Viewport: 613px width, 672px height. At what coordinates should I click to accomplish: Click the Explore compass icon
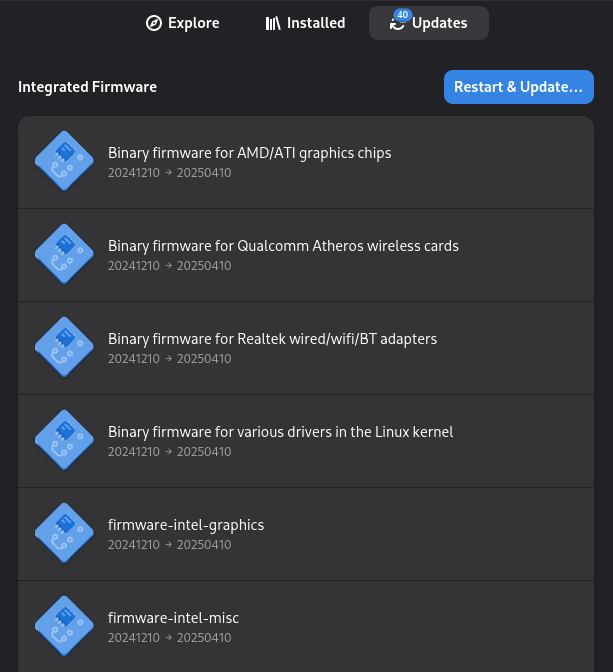(x=154, y=23)
